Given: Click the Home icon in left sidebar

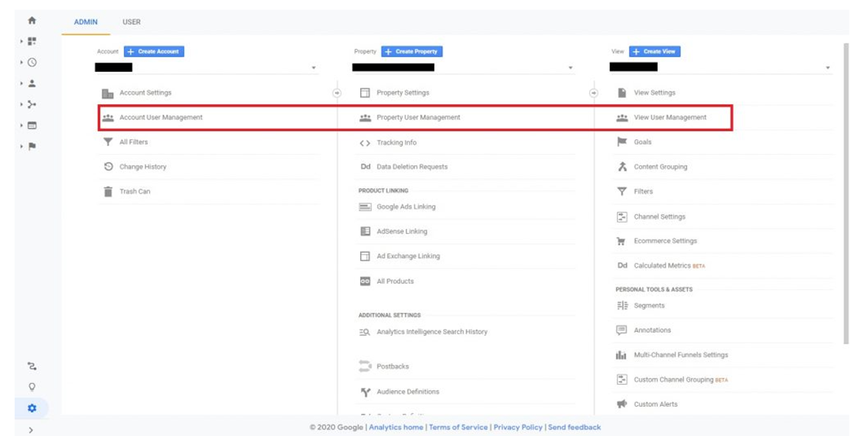Looking at the screenshot, I should tap(32, 21).
